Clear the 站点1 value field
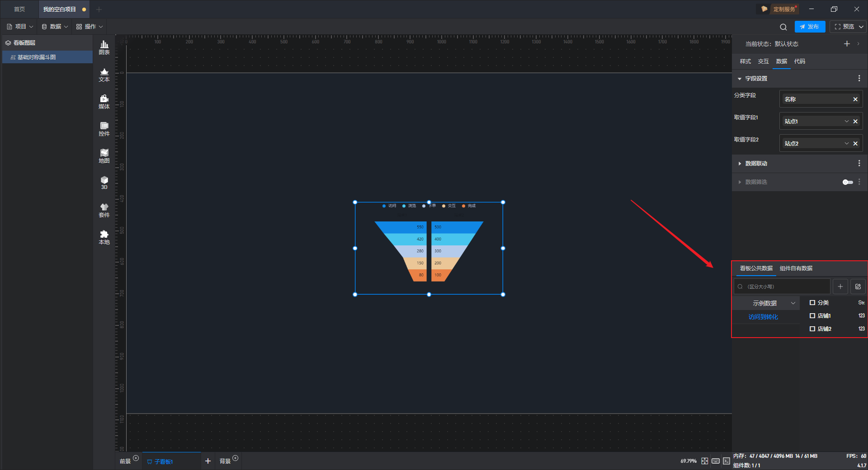Image resolution: width=868 pixels, height=470 pixels. (x=855, y=121)
